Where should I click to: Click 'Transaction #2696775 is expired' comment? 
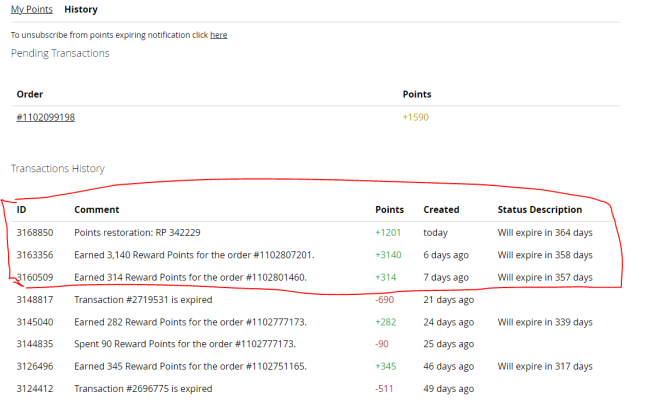pyautogui.click(x=143, y=389)
